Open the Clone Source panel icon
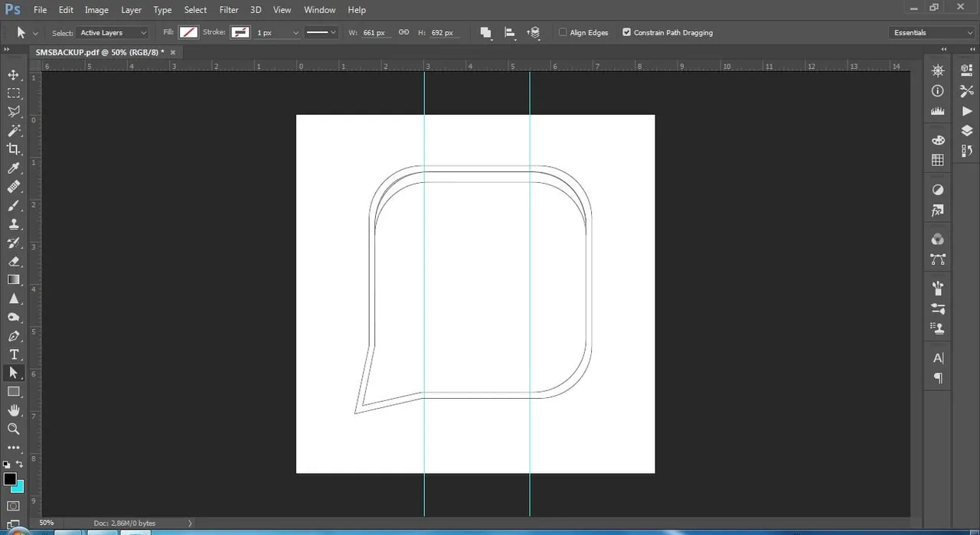 (938, 328)
